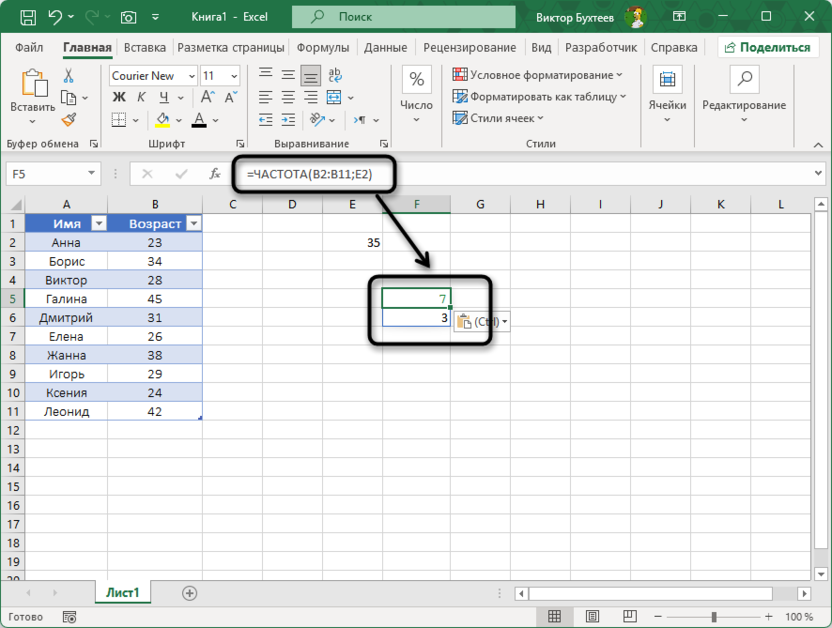Open the Файл menu
832x628 pixels.
[x=29, y=47]
